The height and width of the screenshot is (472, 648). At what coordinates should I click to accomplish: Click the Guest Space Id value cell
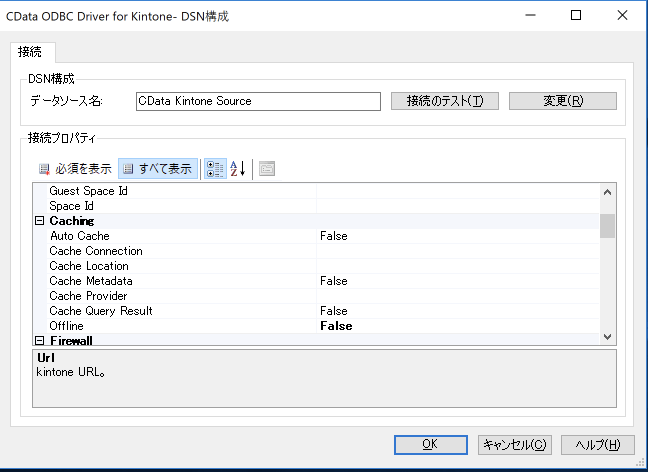tap(458, 191)
